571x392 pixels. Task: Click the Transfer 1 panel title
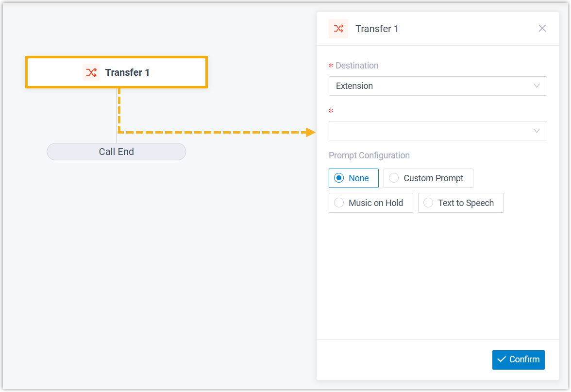pyautogui.click(x=377, y=29)
